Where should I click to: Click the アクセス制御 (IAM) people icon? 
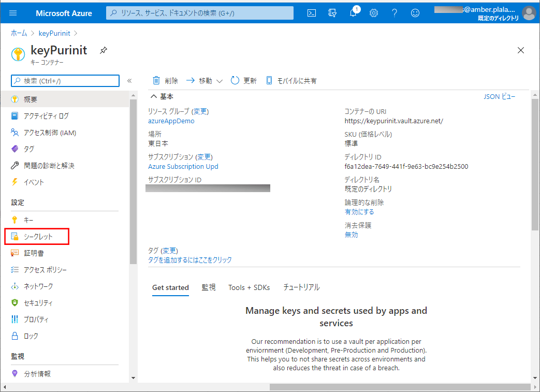point(14,132)
